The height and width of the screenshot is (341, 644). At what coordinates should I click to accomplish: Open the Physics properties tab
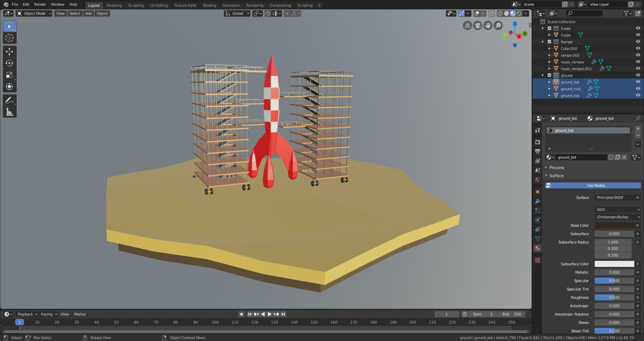click(538, 220)
